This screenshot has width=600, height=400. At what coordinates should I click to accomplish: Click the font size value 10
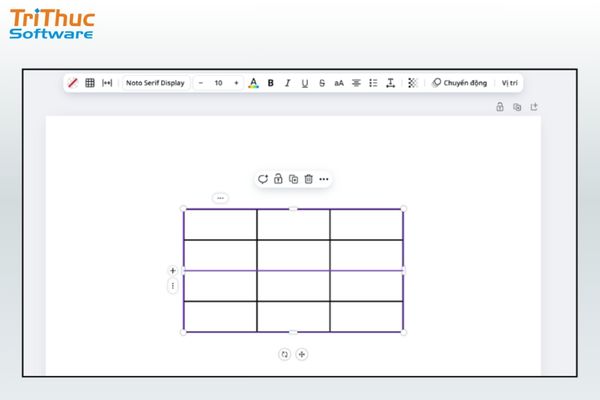point(218,83)
